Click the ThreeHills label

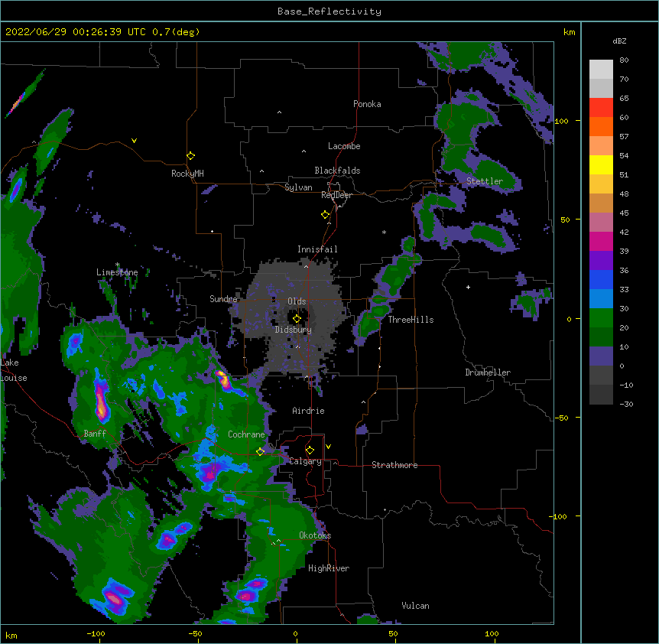coord(411,320)
